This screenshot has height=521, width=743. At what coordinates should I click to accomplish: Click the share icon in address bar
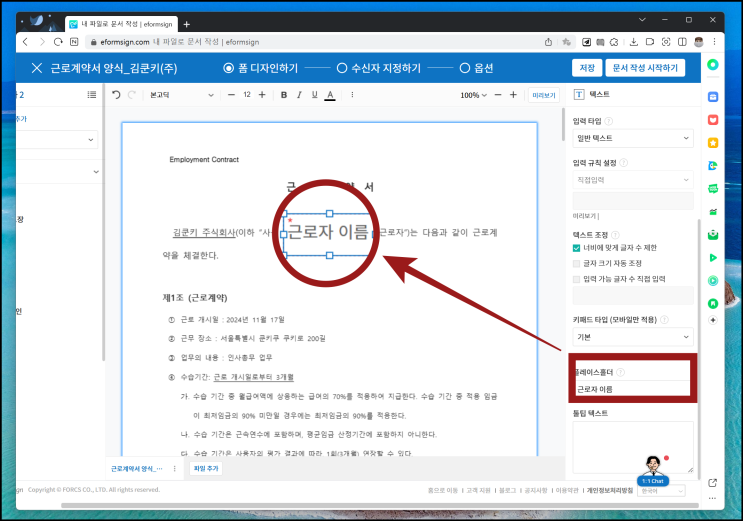(548, 42)
